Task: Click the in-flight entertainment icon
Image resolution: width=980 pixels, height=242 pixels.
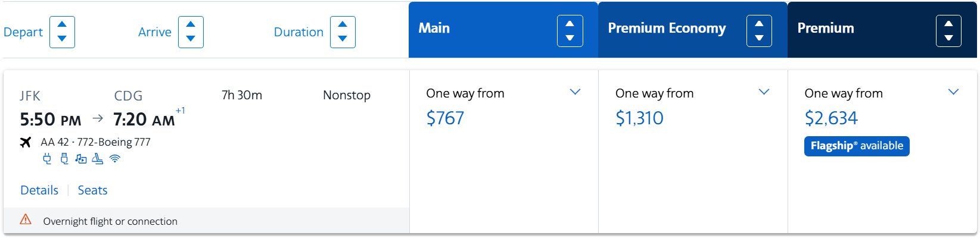Action: (x=81, y=159)
